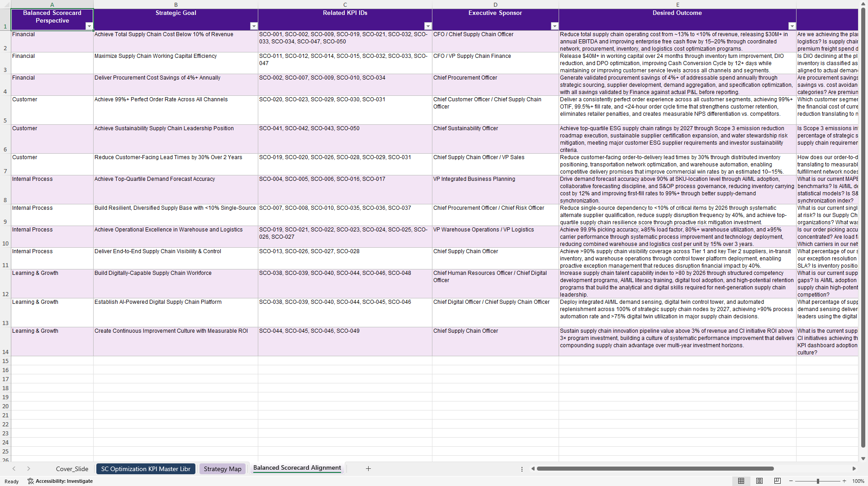868x486 pixels.
Task: Open the Executive Sponsor filter dropdown
Action: (x=555, y=26)
